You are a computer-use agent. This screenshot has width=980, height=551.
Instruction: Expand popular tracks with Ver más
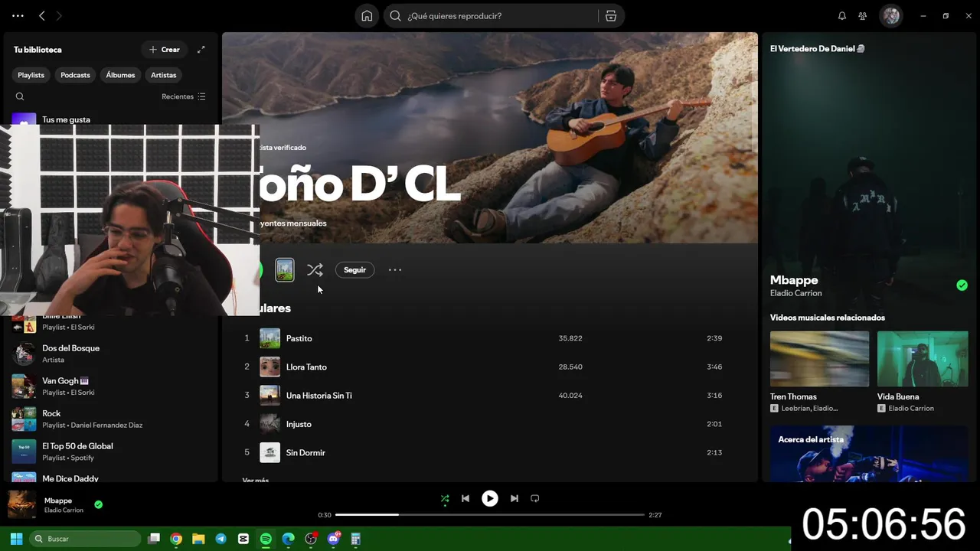[255, 480]
